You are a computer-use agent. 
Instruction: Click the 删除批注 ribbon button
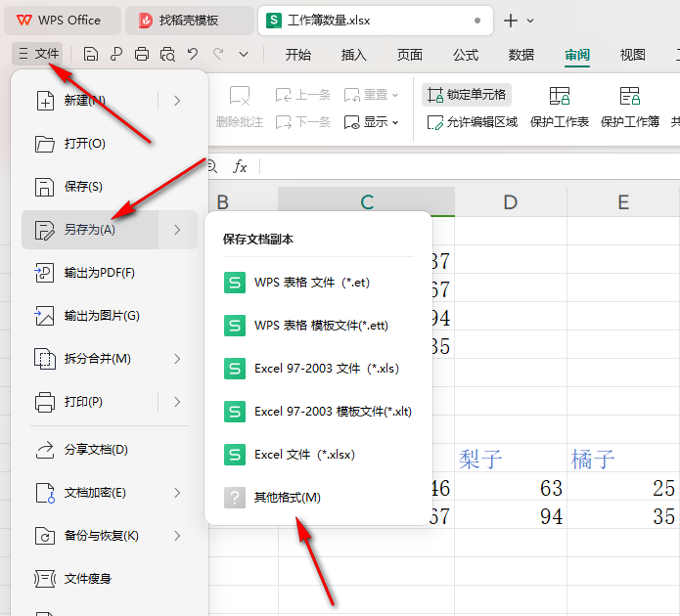pos(240,108)
